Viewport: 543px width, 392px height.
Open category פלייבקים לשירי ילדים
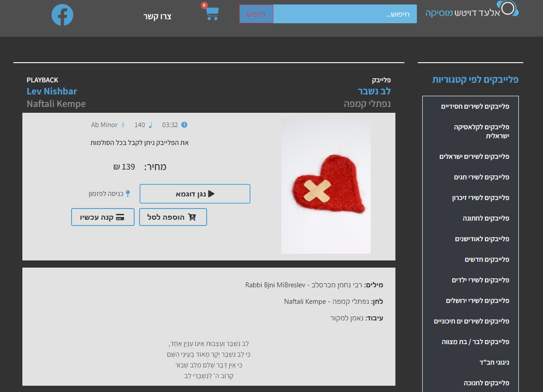click(481, 280)
